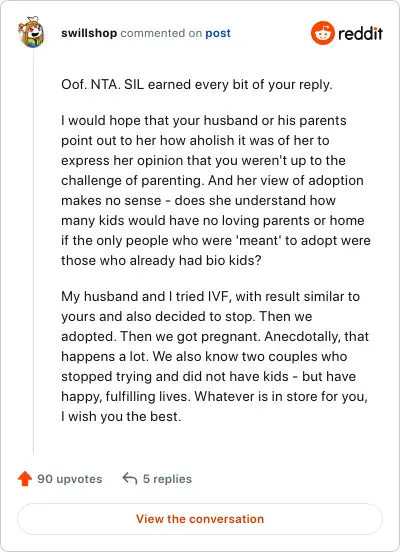
Task: Click the closing line 'I wish you the best.'
Action: [121, 416]
